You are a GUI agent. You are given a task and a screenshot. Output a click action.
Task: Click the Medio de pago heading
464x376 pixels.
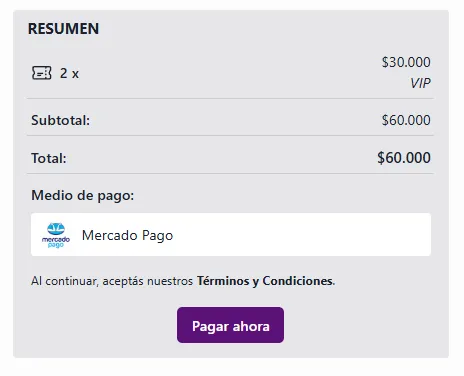click(x=82, y=195)
